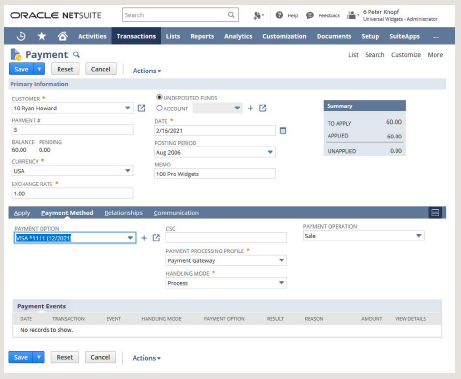Add a new account with plus icon
The width and height of the screenshot is (461, 379).
click(250, 108)
